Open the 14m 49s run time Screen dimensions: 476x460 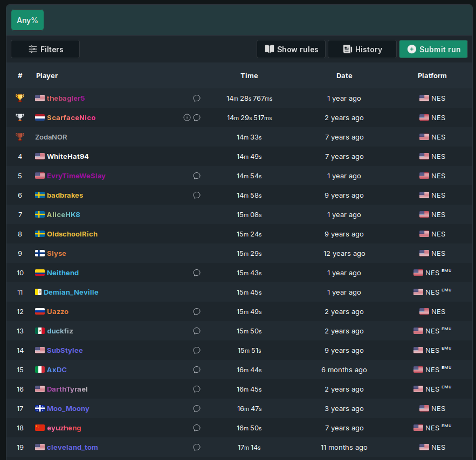point(249,156)
